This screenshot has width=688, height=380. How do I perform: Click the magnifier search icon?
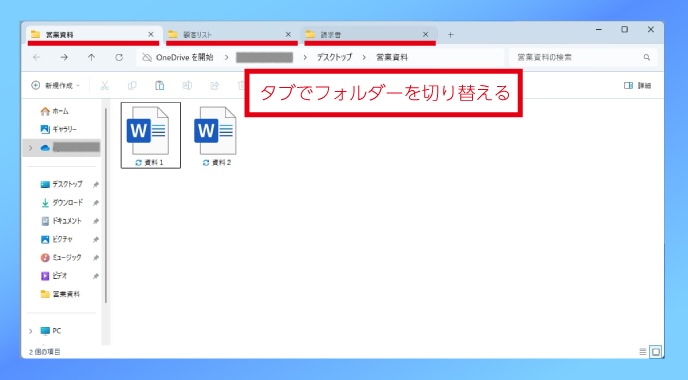[647, 57]
